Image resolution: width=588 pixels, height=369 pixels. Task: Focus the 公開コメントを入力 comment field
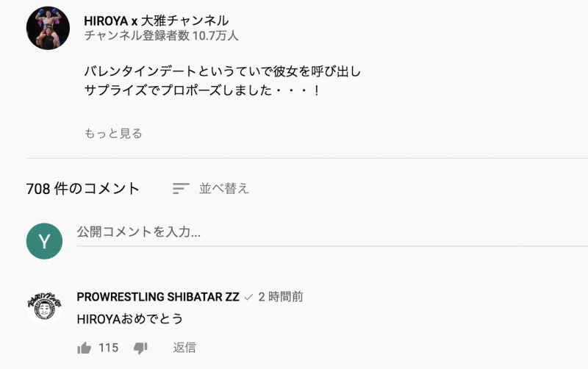pyautogui.click(x=331, y=232)
